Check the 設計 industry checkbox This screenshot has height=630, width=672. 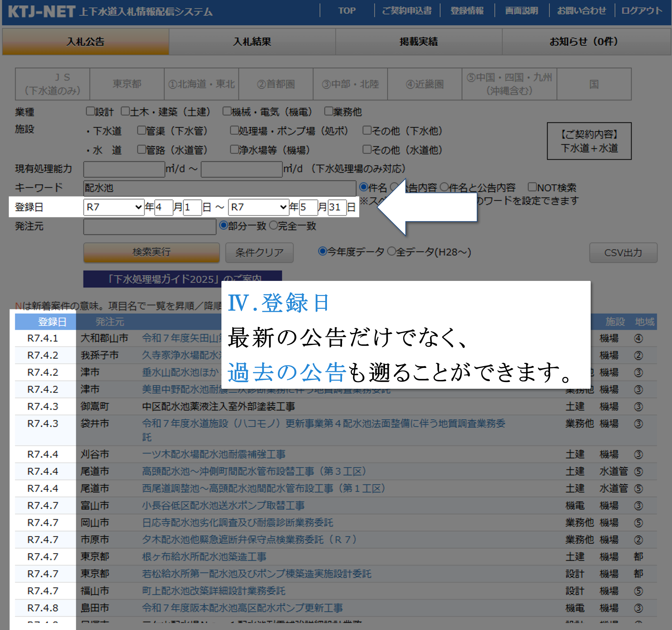pyautogui.click(x=90, y=111)
